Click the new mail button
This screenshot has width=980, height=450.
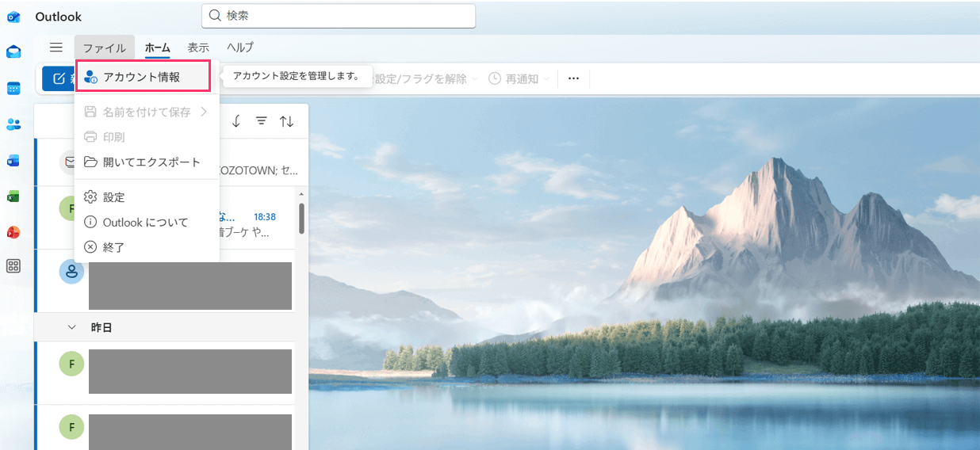59,78
